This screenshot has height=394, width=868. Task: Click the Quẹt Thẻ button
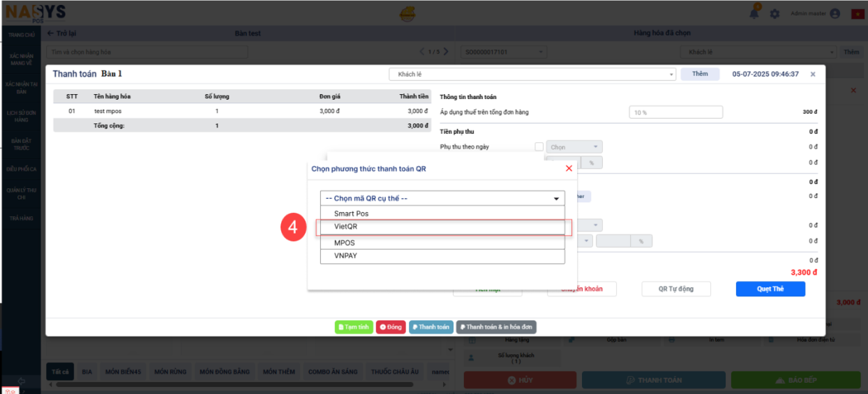point(770,289)
